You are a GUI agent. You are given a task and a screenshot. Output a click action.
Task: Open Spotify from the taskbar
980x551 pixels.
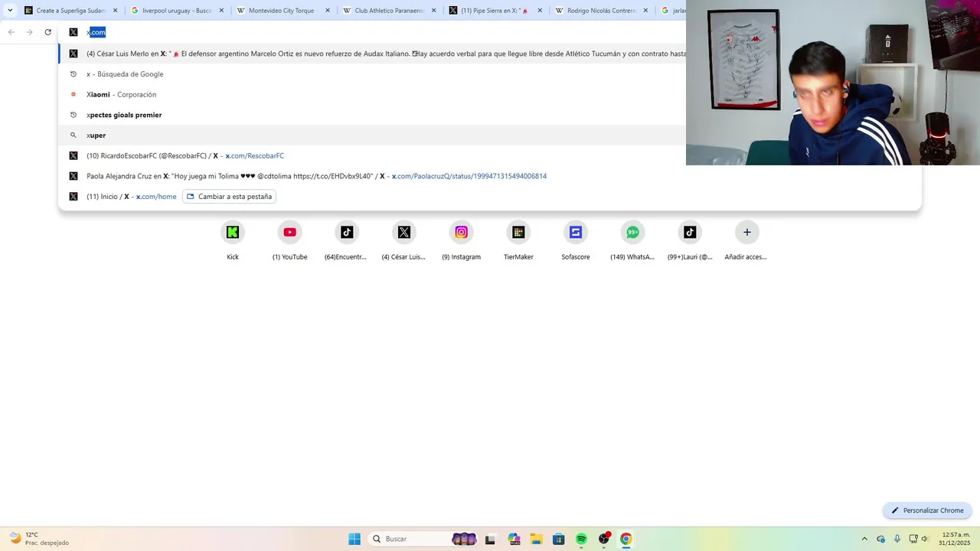(x=581, y=539)
